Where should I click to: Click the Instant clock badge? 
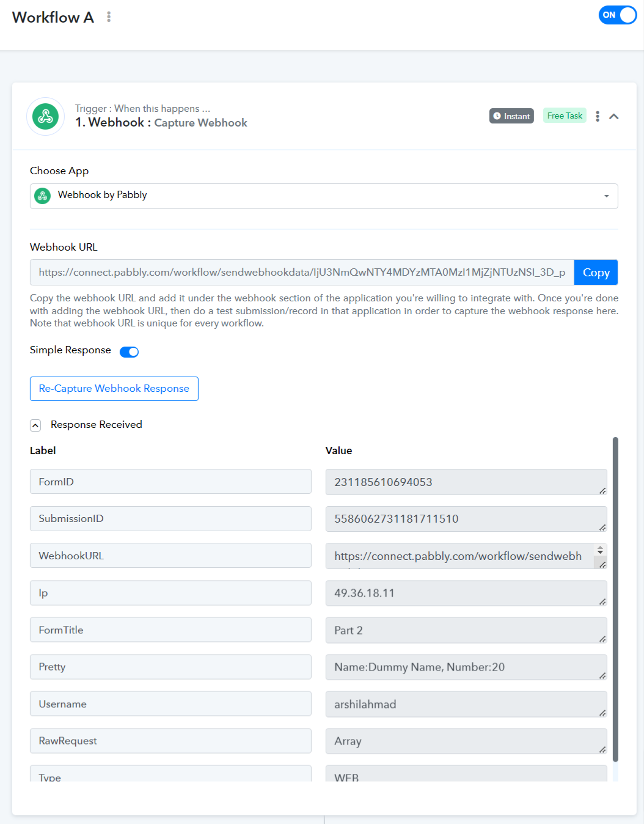(511, 116)
